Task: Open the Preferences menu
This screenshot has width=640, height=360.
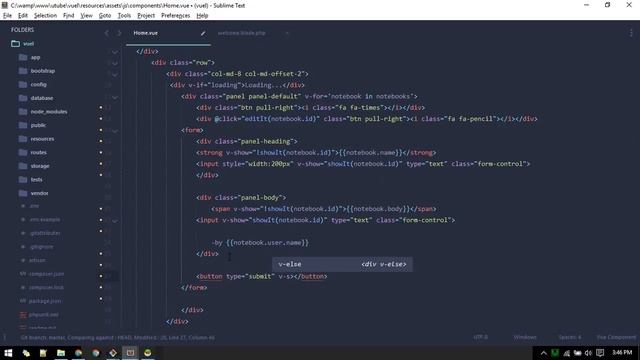Action: point(176,16)
